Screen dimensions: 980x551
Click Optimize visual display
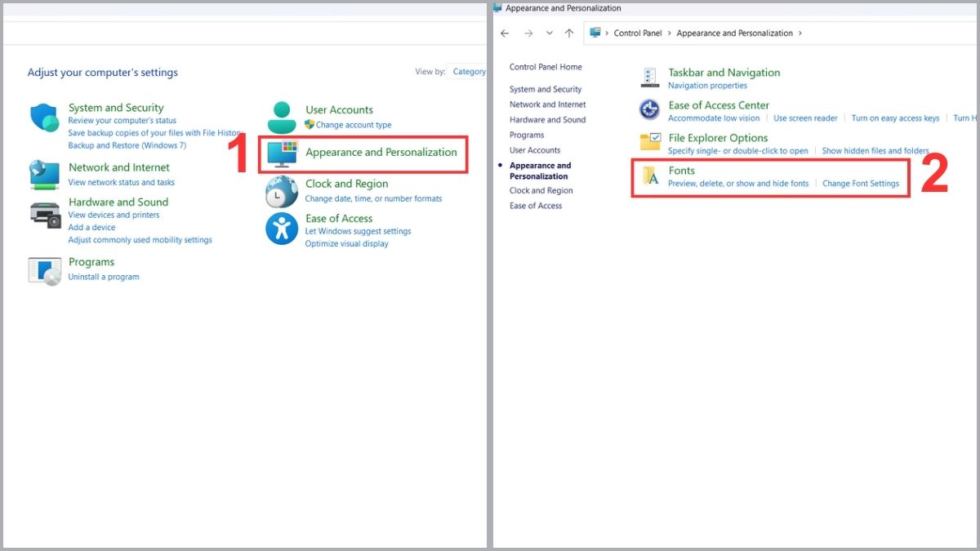point(347,243)
